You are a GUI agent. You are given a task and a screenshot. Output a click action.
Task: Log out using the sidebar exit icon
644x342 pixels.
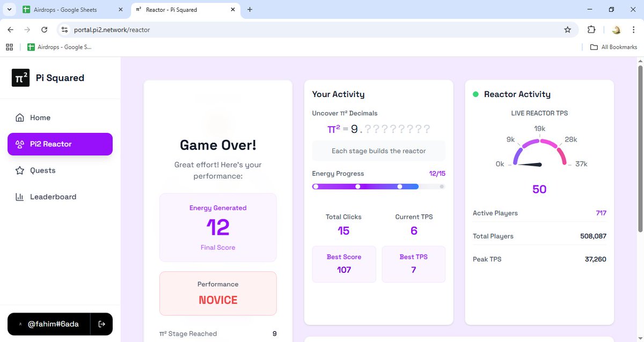click(x=101, y=324)
